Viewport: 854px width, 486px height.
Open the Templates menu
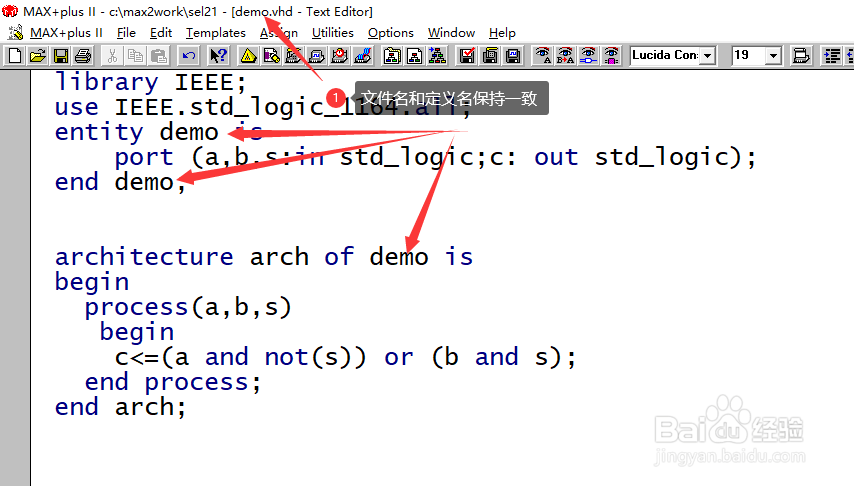coord(216,33)
